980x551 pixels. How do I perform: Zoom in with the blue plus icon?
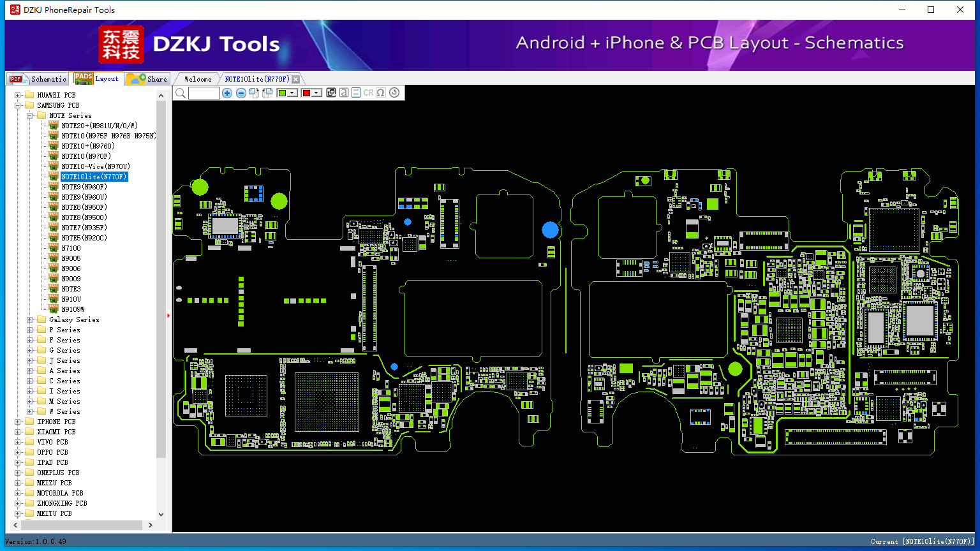pyautogui.click(x=227, y=93)
